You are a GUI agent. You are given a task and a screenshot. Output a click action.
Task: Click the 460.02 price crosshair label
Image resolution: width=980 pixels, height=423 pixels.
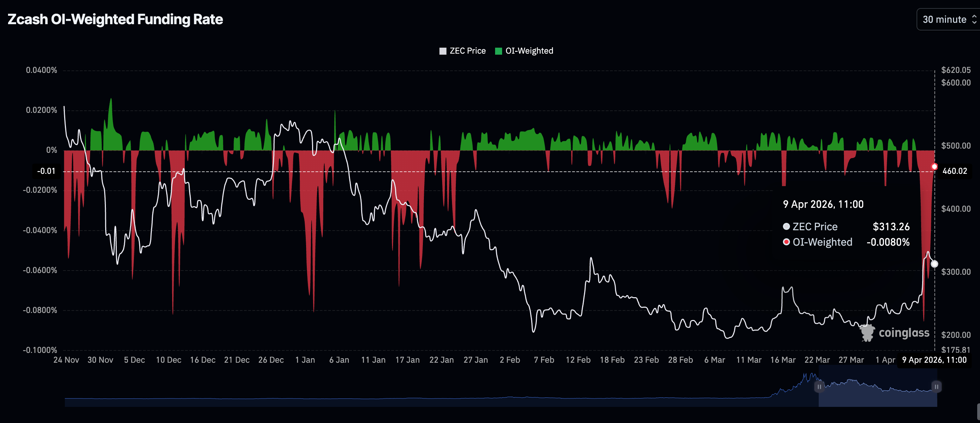(954, 171)
